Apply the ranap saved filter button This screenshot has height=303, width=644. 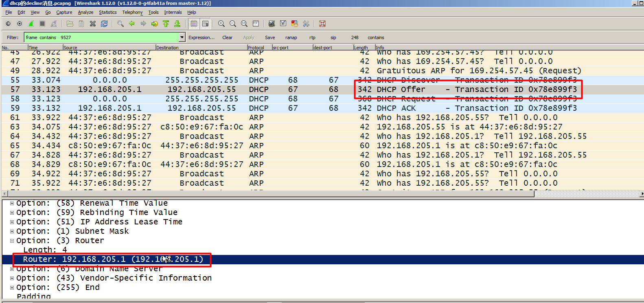pyautogui.click(x=291, y=37)
